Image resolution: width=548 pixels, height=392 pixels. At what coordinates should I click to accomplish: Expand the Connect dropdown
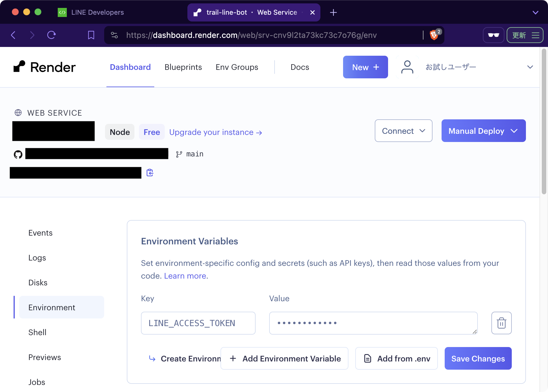(x=403, y=131)
